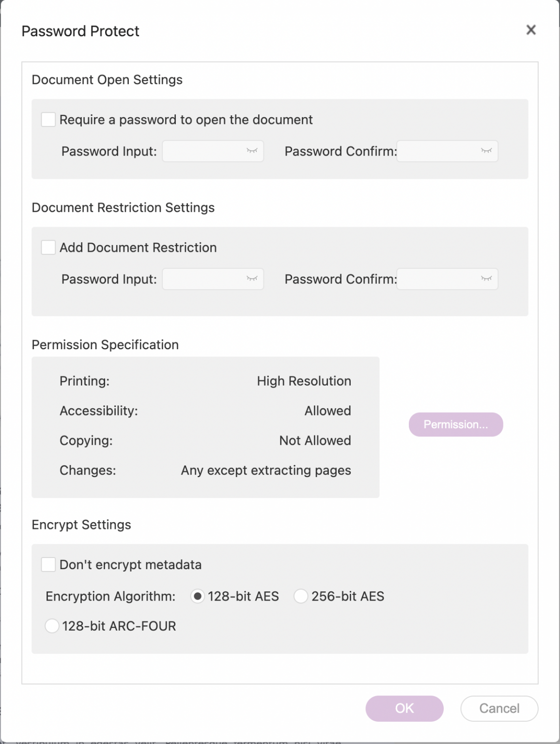
Task: Choose 128-bit ARC-FOUR encryption
Action: tap(51, 626)
